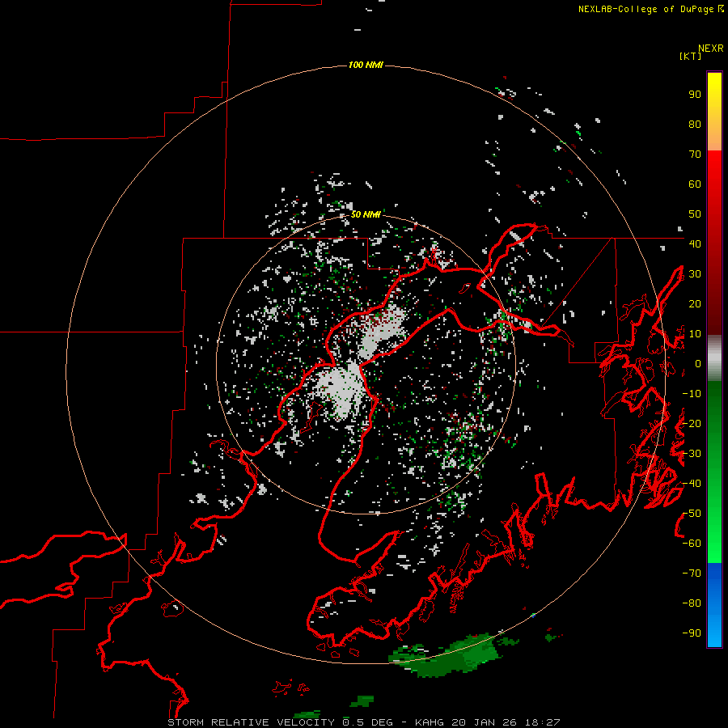728x728 pixels.
Task: Click the -70 knot label on colorbar
Action: (692, 573)
